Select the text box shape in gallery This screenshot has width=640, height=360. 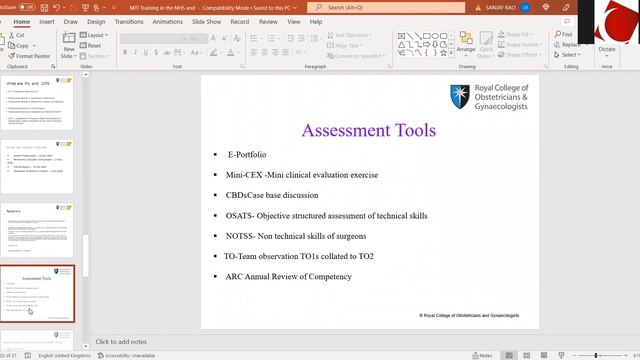pos(401,36)
